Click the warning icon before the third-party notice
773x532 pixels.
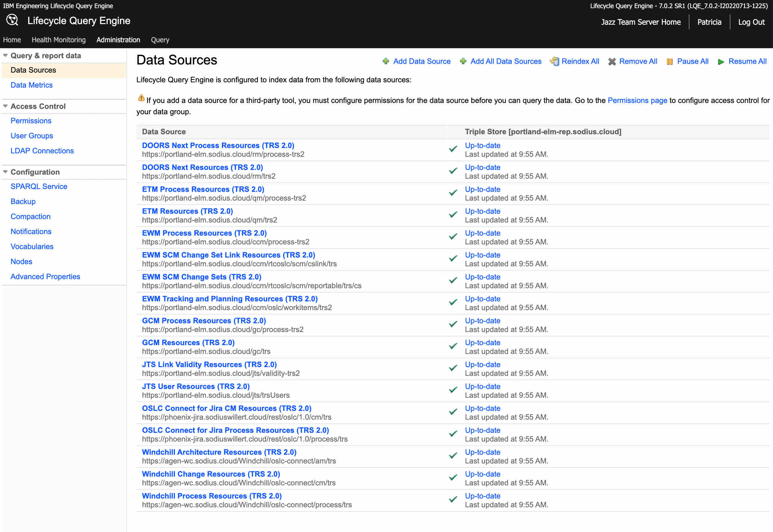coord(141,98)
